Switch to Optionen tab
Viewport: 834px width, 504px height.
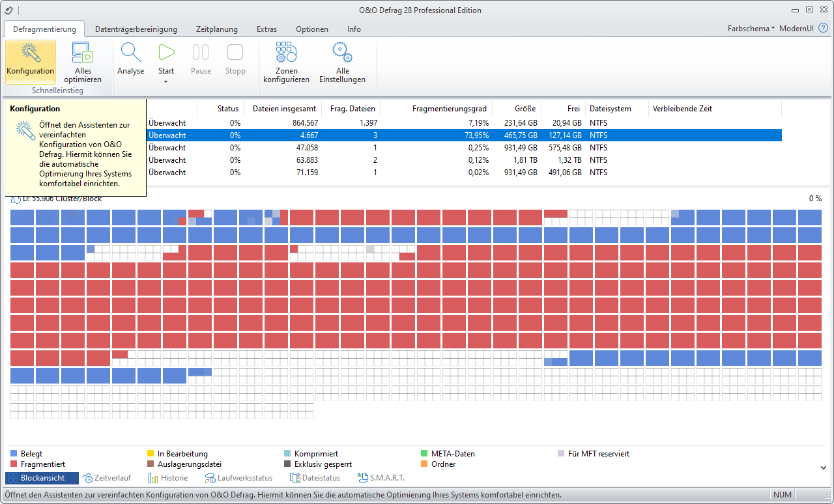coord(312,29)
